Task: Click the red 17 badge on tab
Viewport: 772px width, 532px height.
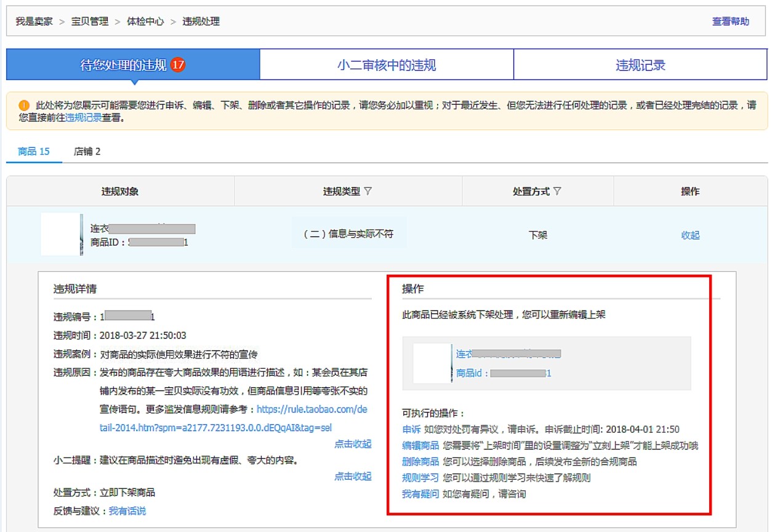Action: point(178,65)
